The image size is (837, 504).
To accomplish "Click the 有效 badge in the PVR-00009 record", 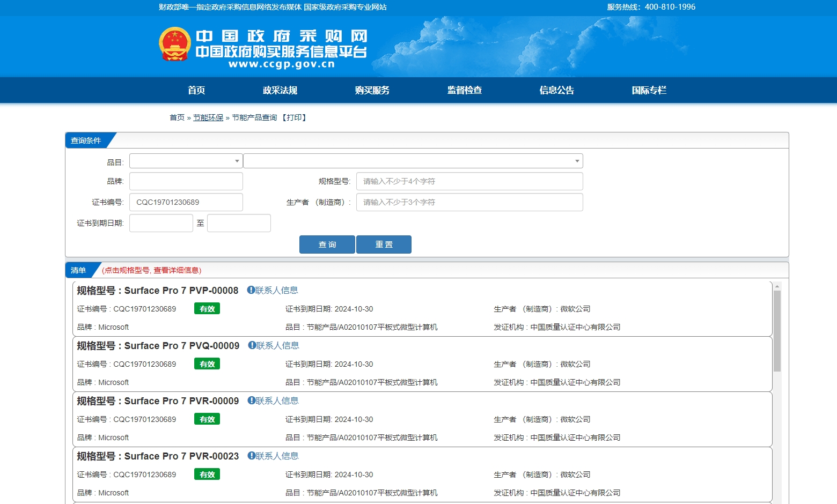I will (x=207, y=419).
